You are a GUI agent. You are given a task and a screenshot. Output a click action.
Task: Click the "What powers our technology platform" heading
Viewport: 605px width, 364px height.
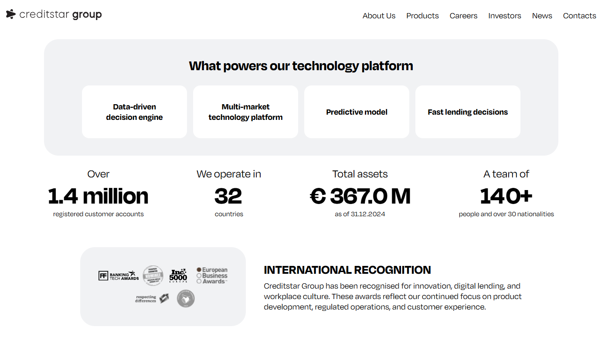point(301,66)
